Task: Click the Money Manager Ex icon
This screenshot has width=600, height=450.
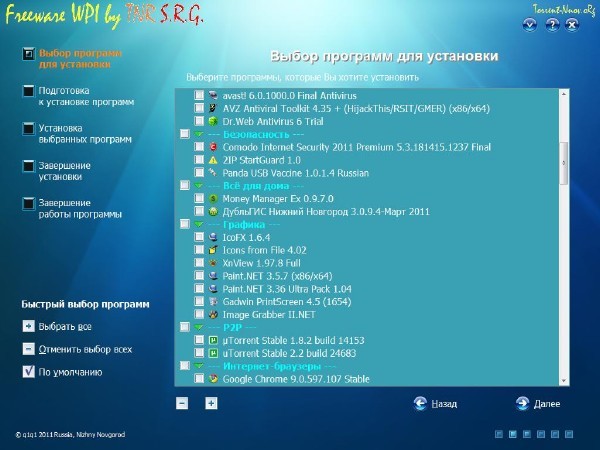Action: 213,199
